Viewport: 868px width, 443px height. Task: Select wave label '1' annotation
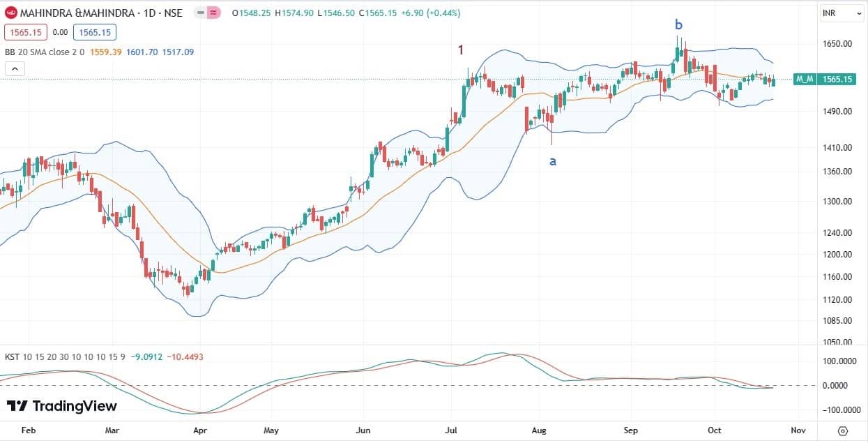click(x=461, y=50)
